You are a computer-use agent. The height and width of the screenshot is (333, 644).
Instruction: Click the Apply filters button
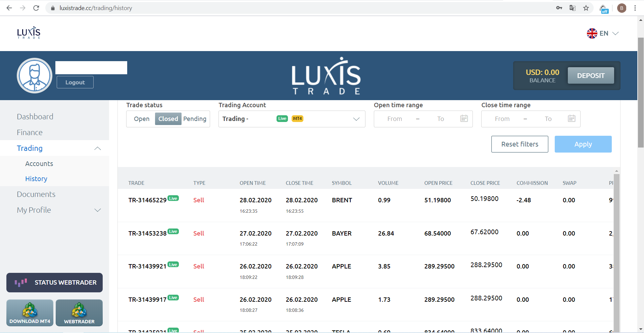click(583, 144)
